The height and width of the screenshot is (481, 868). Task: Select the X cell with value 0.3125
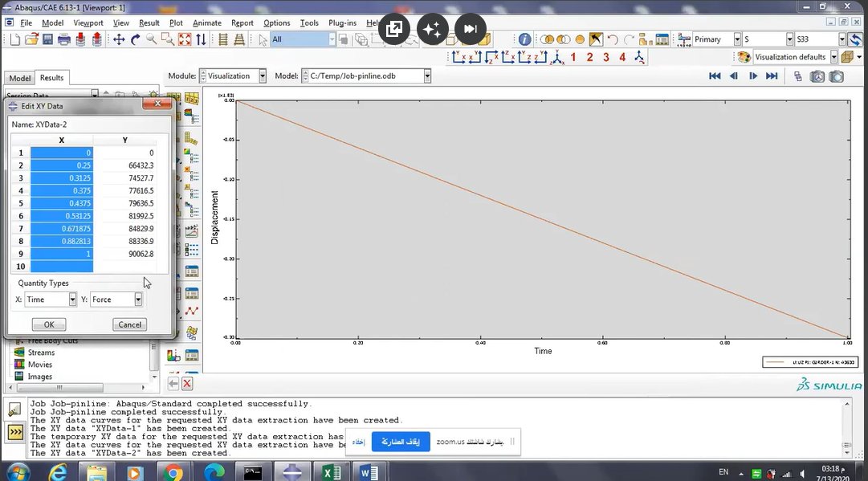[x=62, y=178]
